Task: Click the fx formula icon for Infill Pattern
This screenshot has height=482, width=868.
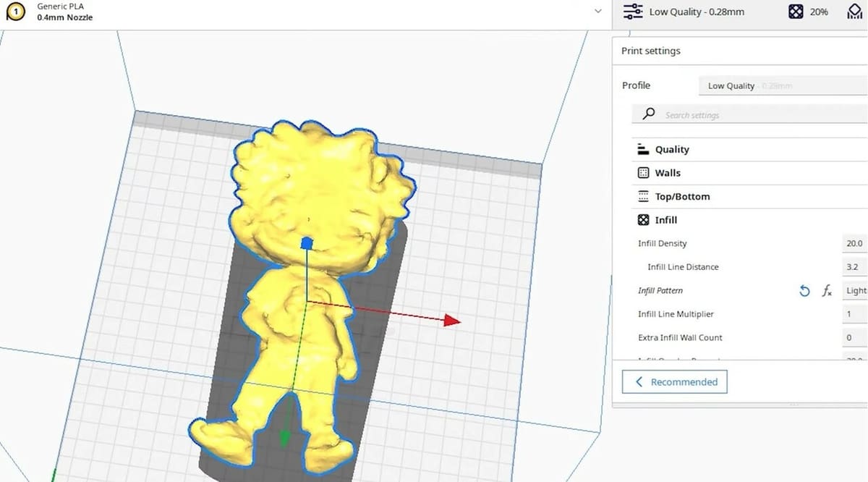Action: pyautogui.click(x=827, y=291)
